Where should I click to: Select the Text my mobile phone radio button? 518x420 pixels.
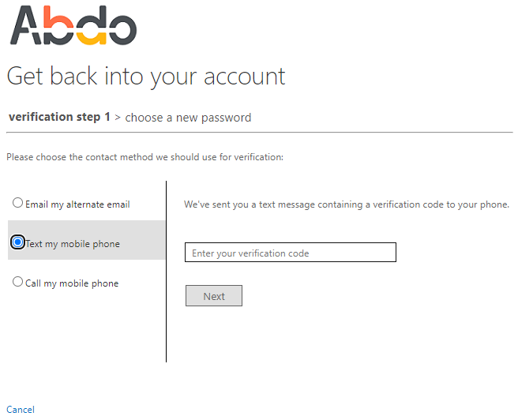17,242
